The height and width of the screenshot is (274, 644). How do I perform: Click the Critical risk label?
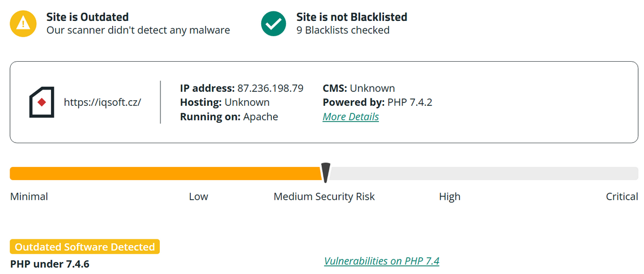621,196
